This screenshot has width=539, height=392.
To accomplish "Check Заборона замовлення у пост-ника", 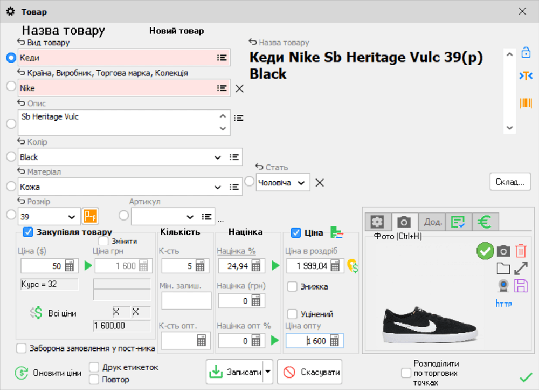I will (22, 348).
